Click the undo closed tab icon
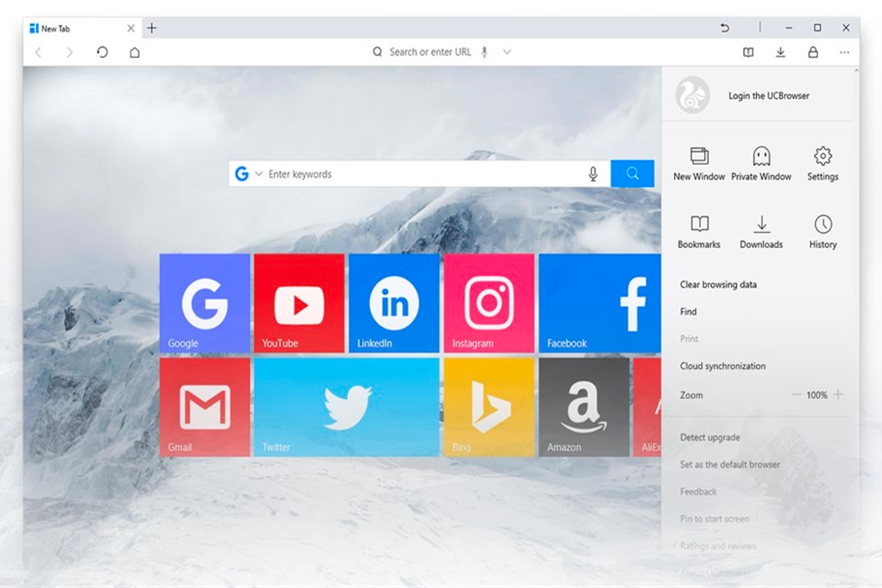 point(725,28)
